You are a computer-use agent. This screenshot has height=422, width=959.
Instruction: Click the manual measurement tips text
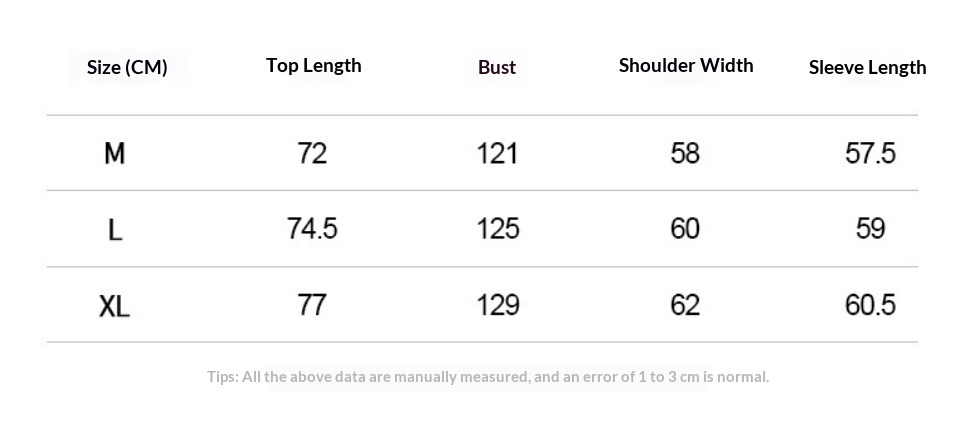coord(488,377)
